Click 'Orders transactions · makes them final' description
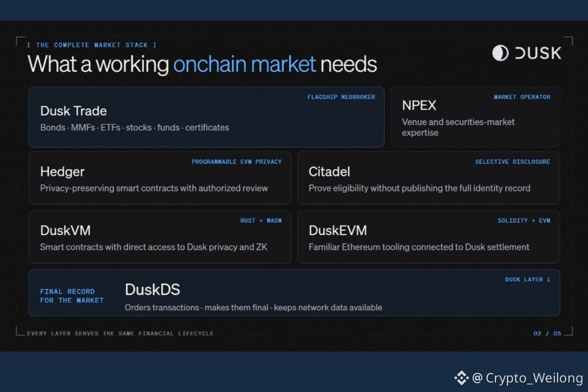The width and height of the screenshot is (588, 392). coord(254,308)
